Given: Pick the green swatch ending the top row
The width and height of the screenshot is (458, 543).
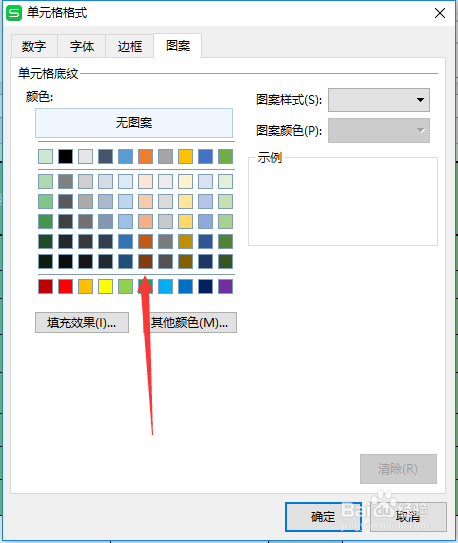Looking at the screenshot, I should [x=225, y=157].
